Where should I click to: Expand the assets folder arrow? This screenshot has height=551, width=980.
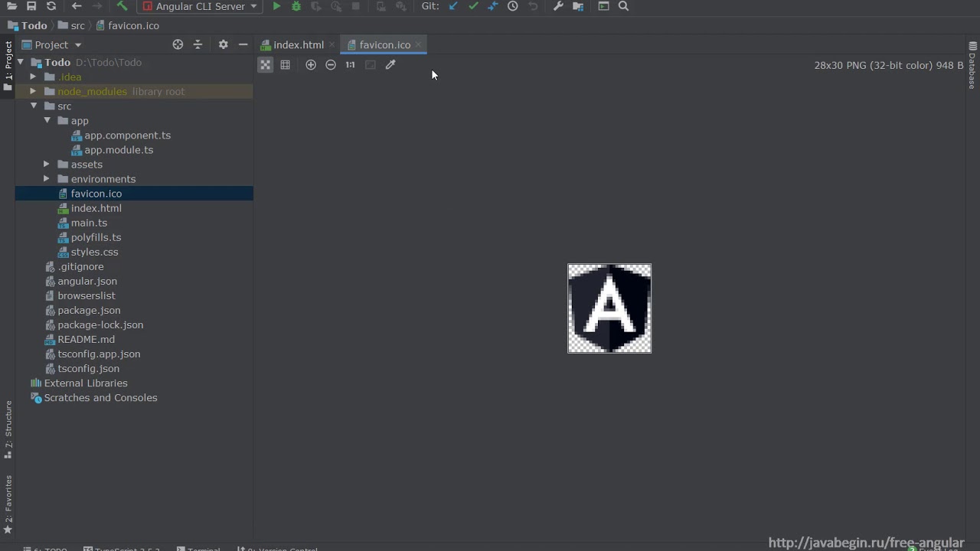point(47,165)
